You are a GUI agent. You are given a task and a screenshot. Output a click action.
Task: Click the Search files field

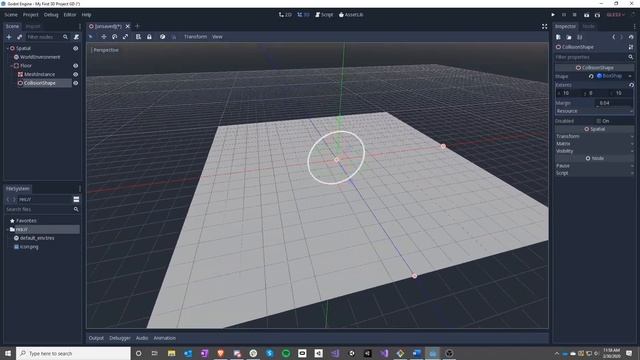[39, 209]
